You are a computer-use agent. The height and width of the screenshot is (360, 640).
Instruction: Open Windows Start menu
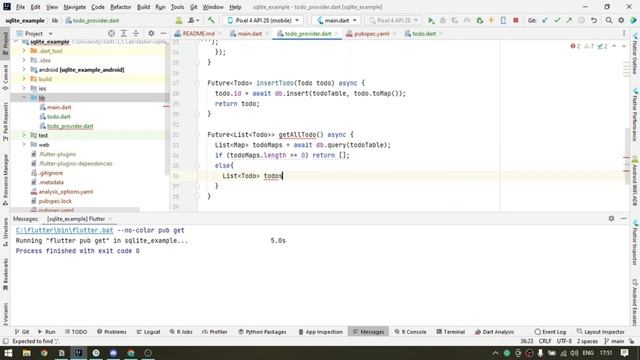click(8, 353)
